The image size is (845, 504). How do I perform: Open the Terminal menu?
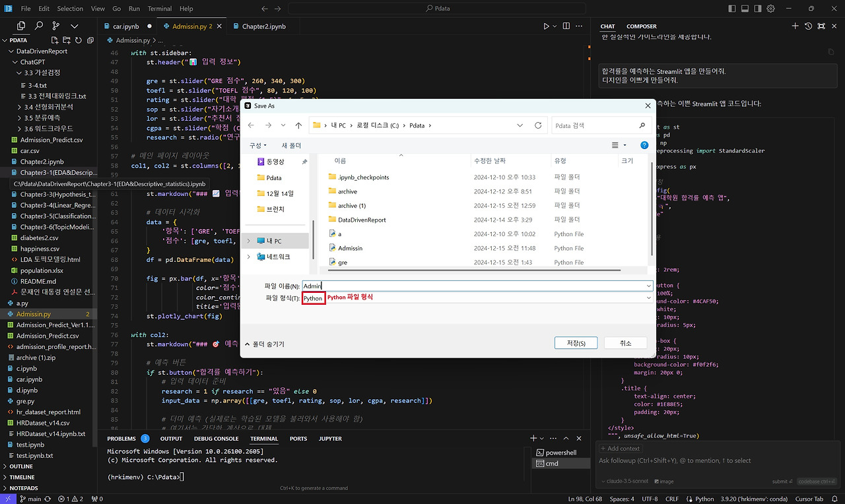click(160, 9)
